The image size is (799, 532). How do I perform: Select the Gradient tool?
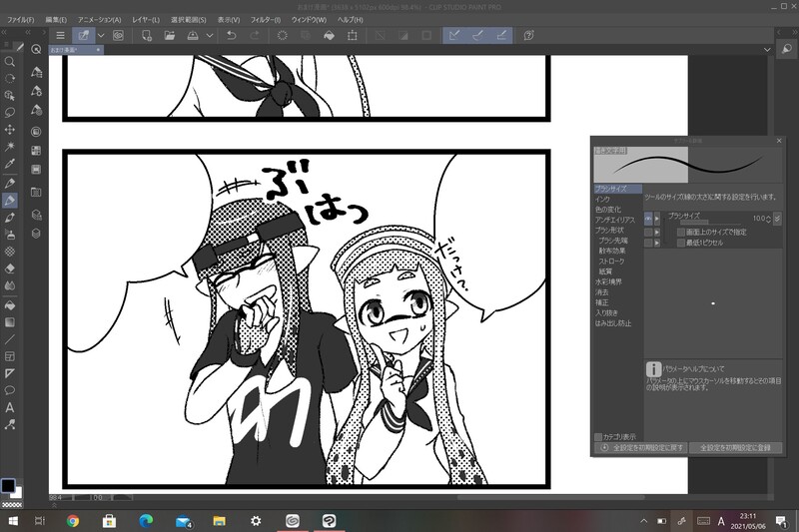click(x=9, y=322)
